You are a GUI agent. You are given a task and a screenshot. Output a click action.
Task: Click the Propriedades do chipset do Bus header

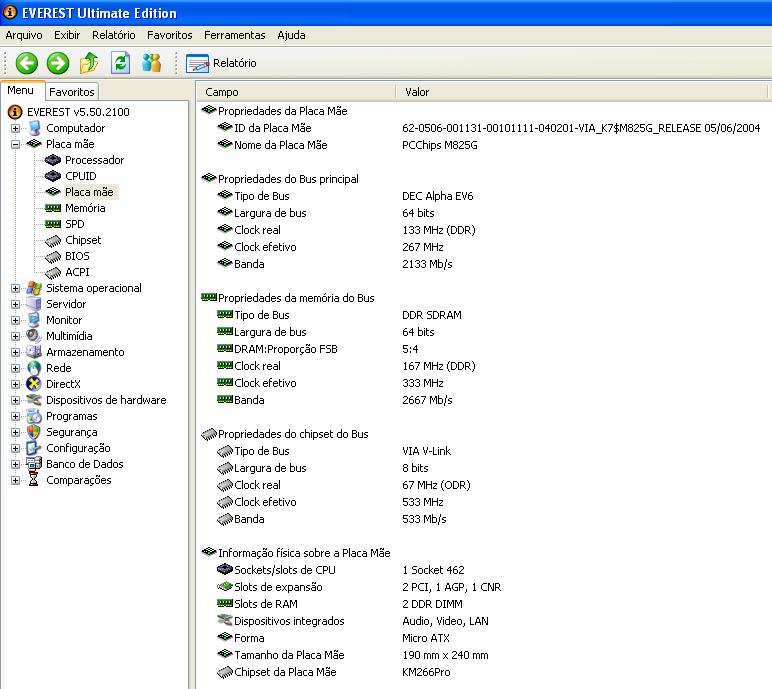tap(286, 434)
